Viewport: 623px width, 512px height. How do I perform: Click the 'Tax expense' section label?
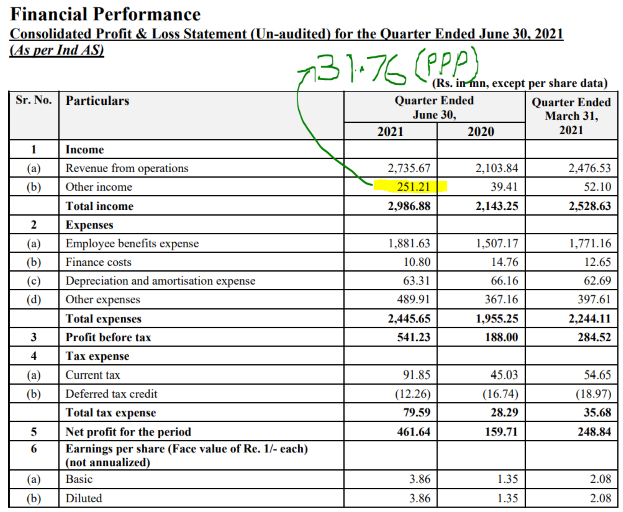pyautogui.click(x=97, y=356)
